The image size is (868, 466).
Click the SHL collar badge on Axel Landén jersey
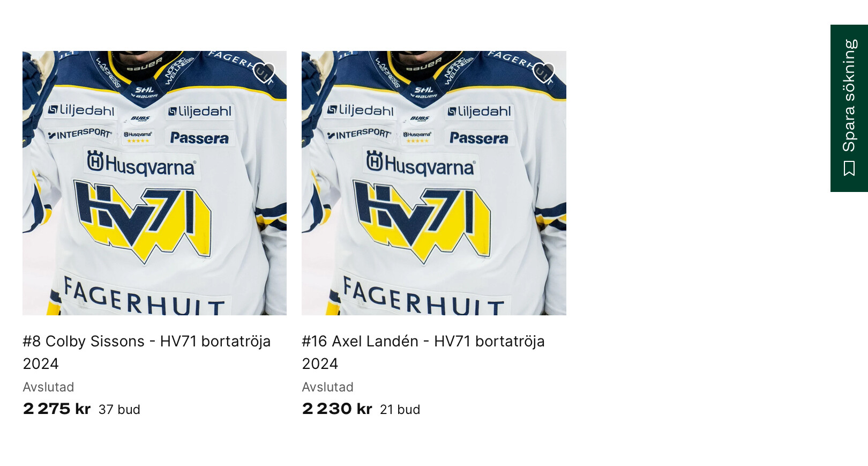tap(424, 92)
